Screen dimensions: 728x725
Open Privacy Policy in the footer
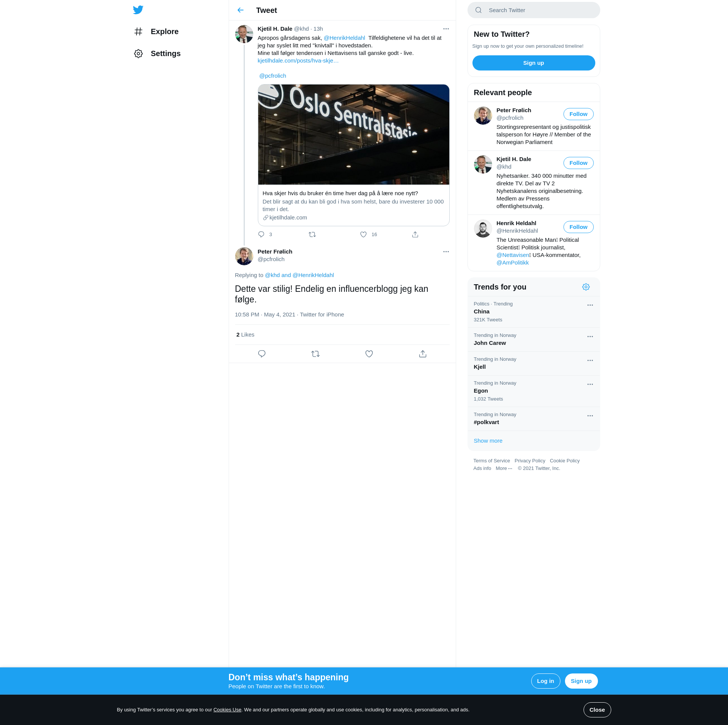pyautogui.click(x=530, y=461)
